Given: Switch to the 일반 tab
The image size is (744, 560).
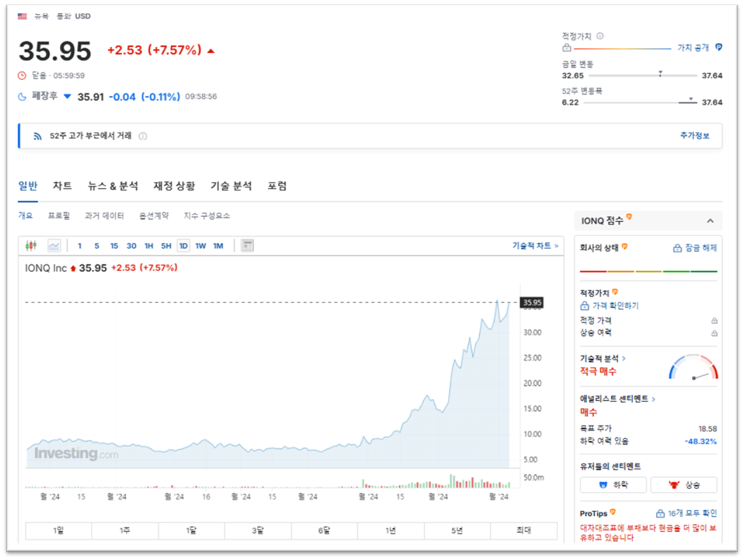Looking at the screenshot, I should click(28, 186).
